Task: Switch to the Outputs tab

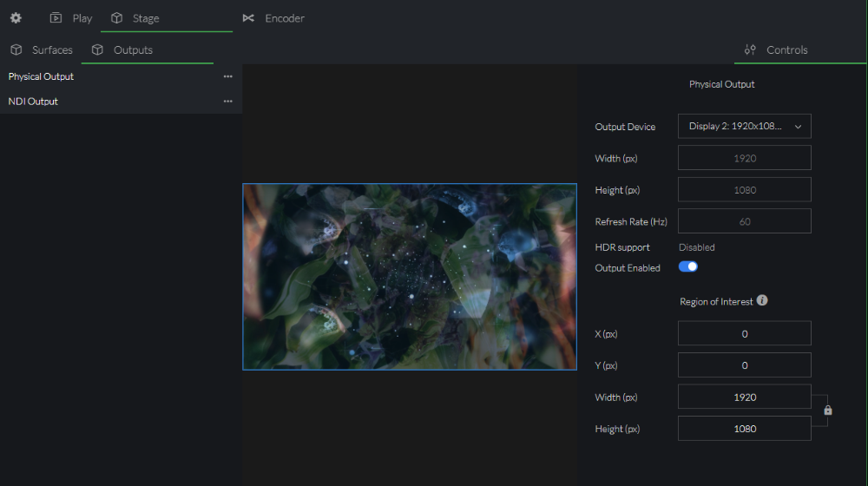Action: [123, 50]
